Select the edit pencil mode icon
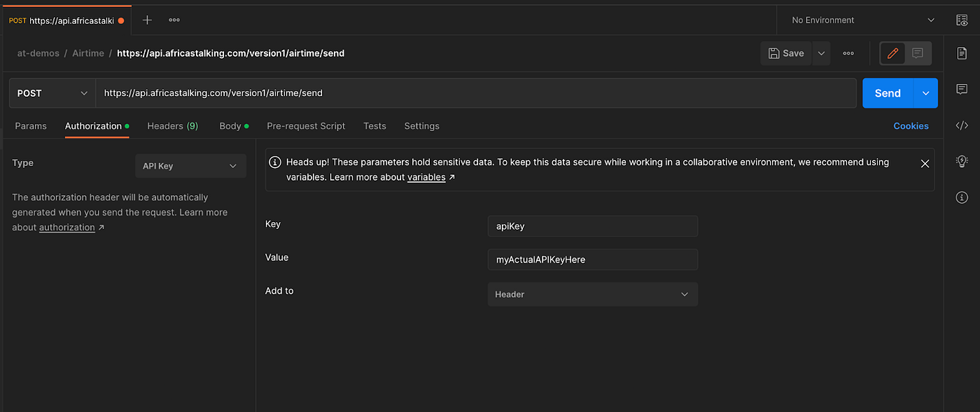 pyautogui.click(x=892, y=53)
